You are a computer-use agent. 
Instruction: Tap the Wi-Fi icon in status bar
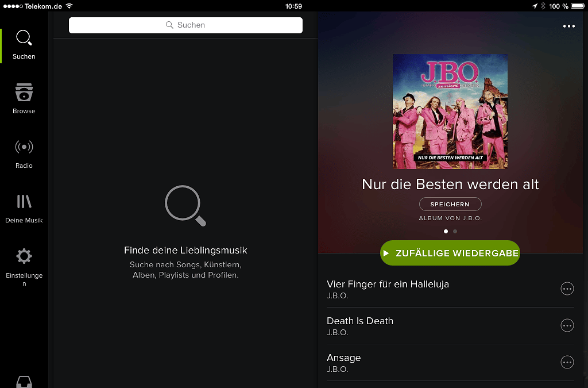click(x=69, y=6)
